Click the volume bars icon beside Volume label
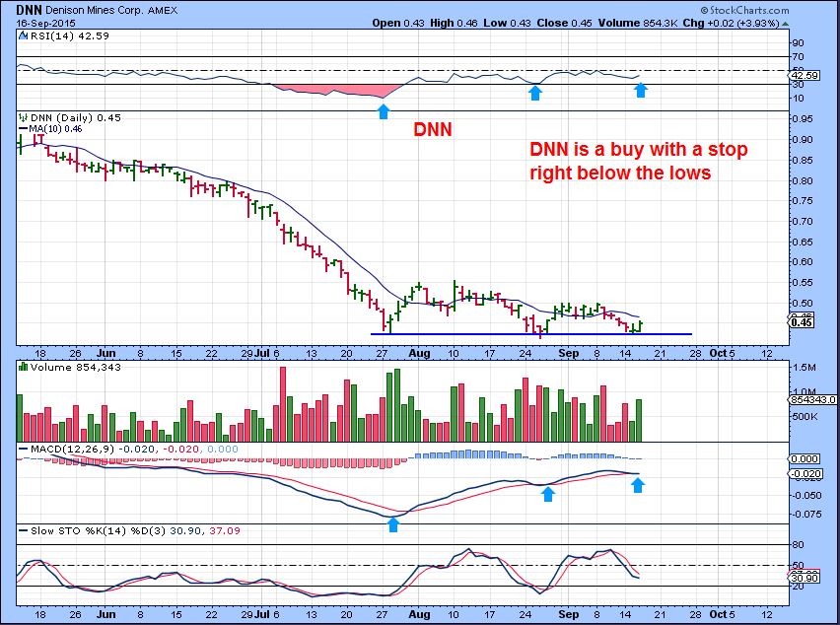Screen dimensions: 840x625 click(23, 367)
